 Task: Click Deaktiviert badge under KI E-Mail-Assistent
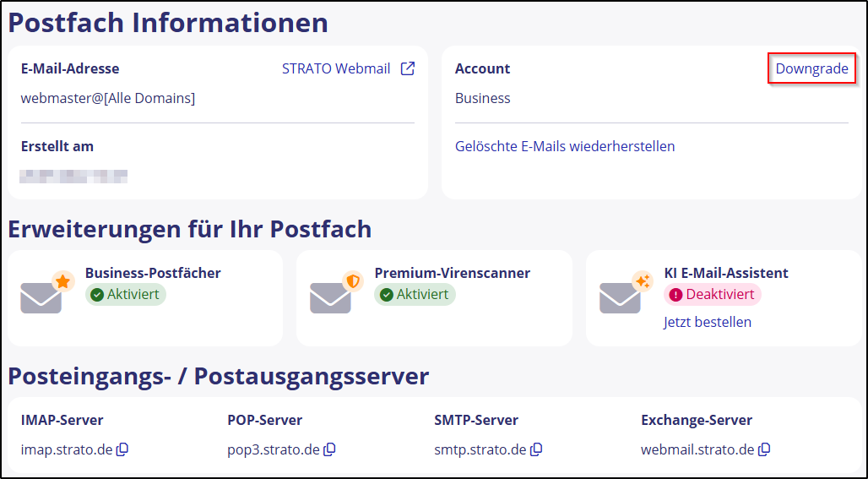point(713,295)
